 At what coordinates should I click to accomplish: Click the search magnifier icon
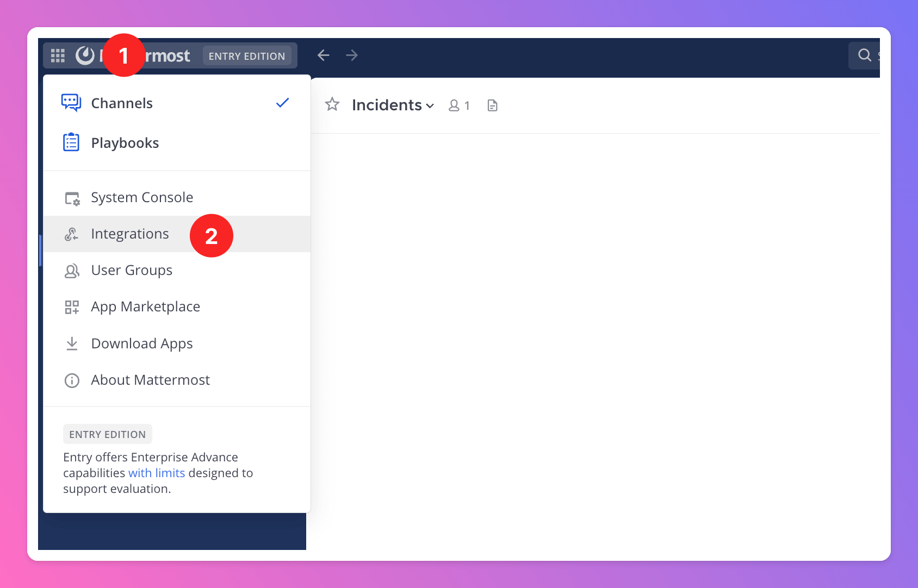point(864,55)
